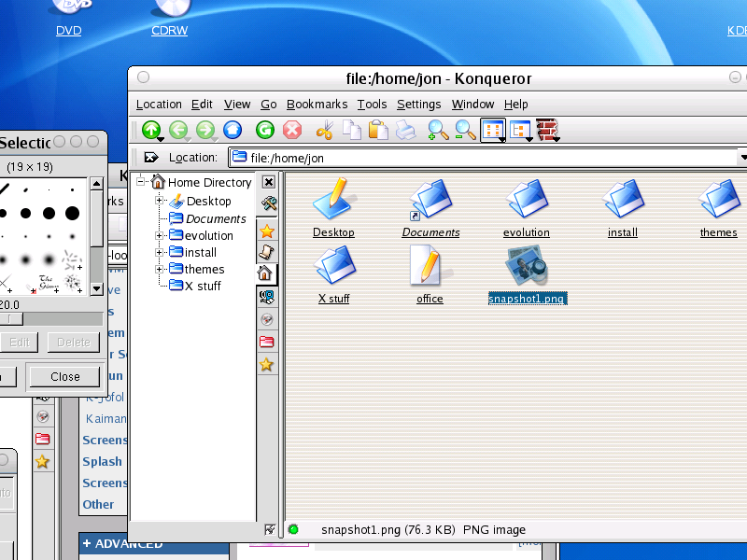Click the Zoom Out magnifier icon

(465, 130)
